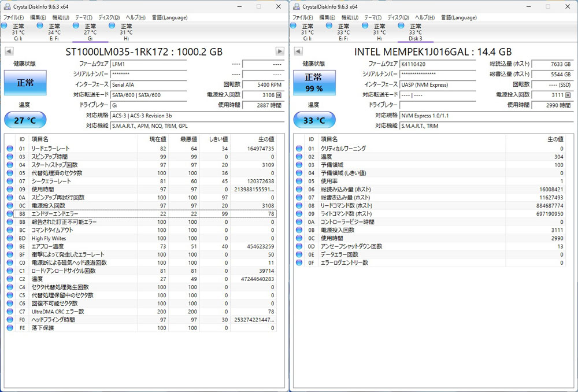Screen dimensions: 578x392
Task: Click status icon of 予備領域 (しきい値) row
Action: [x=299, y=173]
